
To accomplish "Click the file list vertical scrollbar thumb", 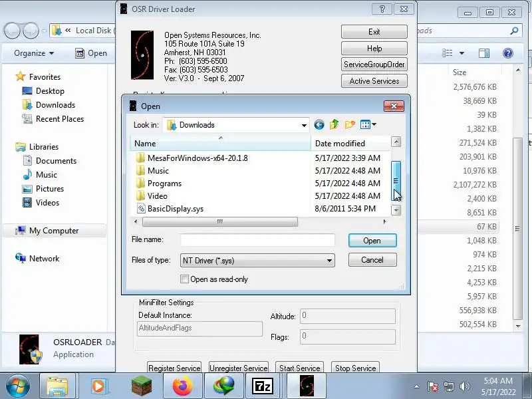I will pyautogui.click(x=396, y=181).
